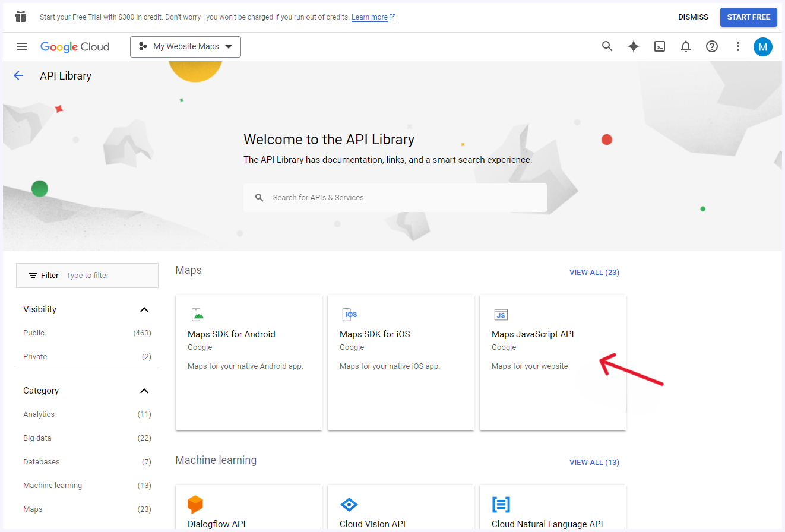Click the Maps count (23) in sidebar

coord(144,509)
